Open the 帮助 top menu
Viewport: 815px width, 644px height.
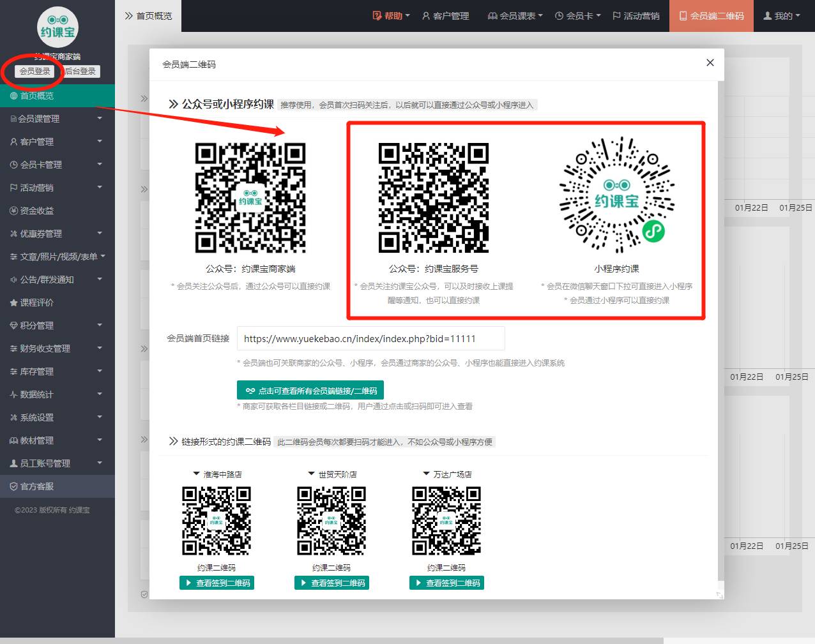(x=391, y=16)
